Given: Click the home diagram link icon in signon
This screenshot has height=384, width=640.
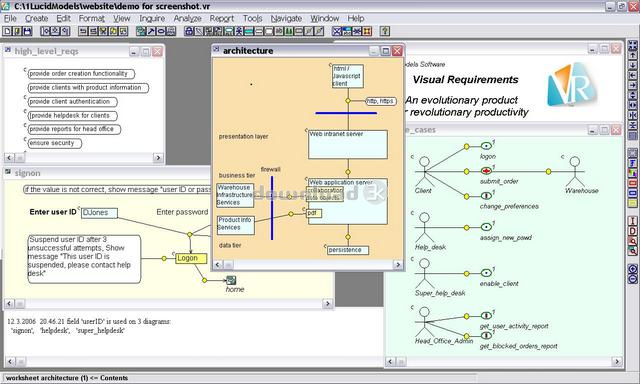Looking at the screenshot, I should pyautogui.click(x=231, y=280).
